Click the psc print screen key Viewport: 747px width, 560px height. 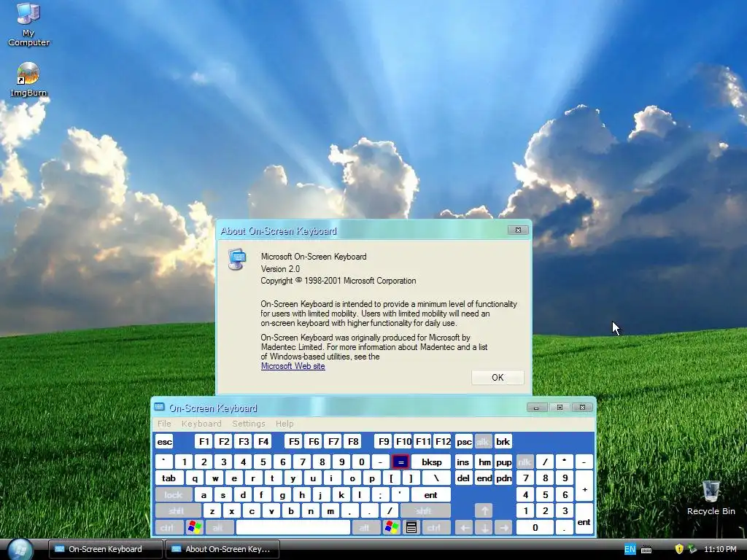[x=463, y=441]
